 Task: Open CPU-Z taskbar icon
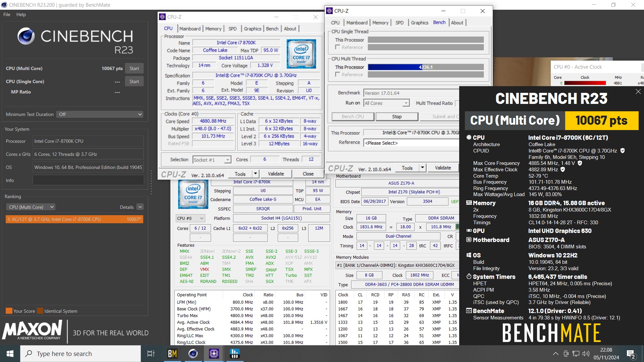(214, 354)
